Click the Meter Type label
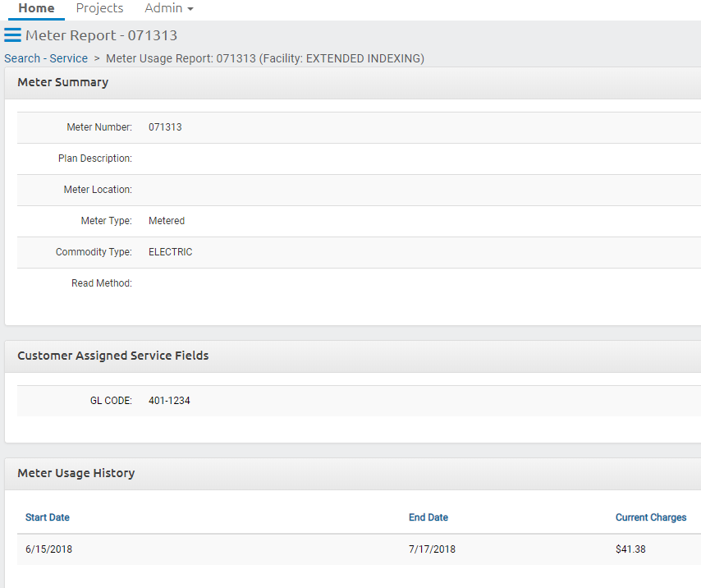The width and height of the screenshot is (701, 588). tap(106, 221)
